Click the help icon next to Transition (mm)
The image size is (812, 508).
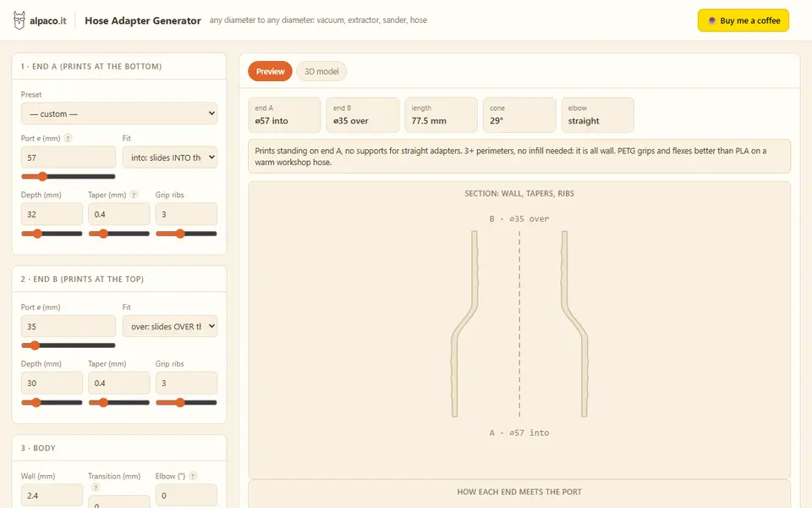(x=96, y=488)
